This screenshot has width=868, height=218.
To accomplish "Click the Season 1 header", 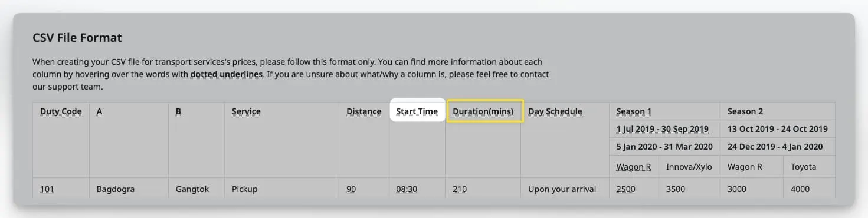I will tap(634, 111).
